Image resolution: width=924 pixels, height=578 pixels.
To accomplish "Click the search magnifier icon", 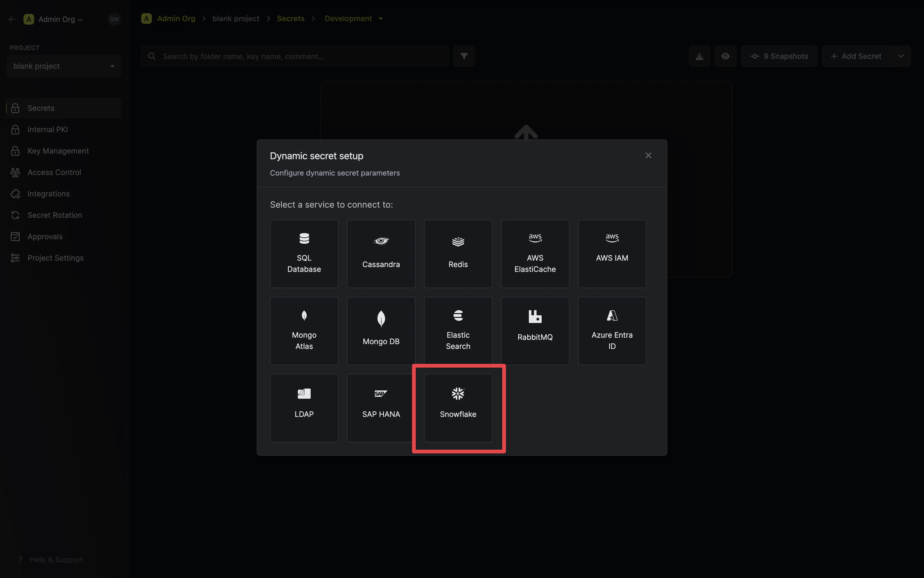I will pos(152,56).
